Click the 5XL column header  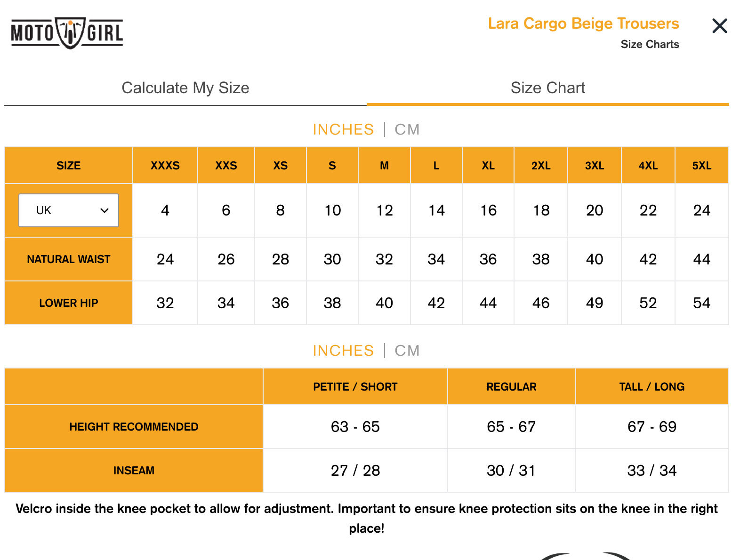[x=701, y=166]
